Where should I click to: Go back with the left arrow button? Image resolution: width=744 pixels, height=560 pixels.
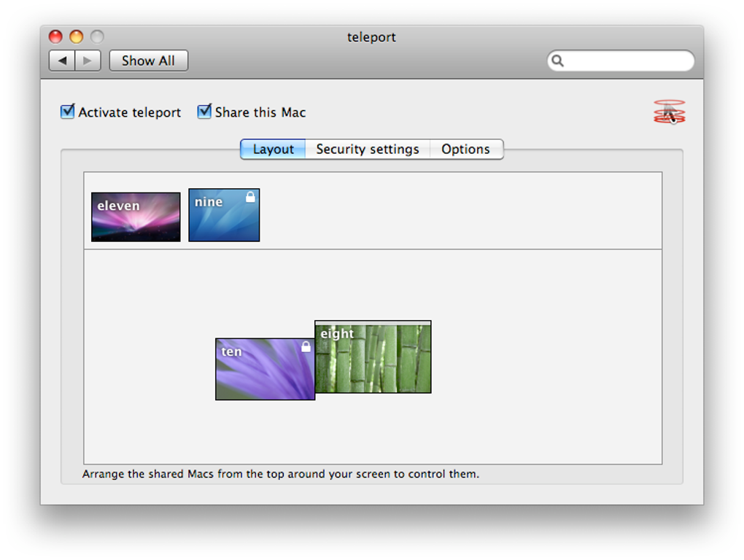62,61
